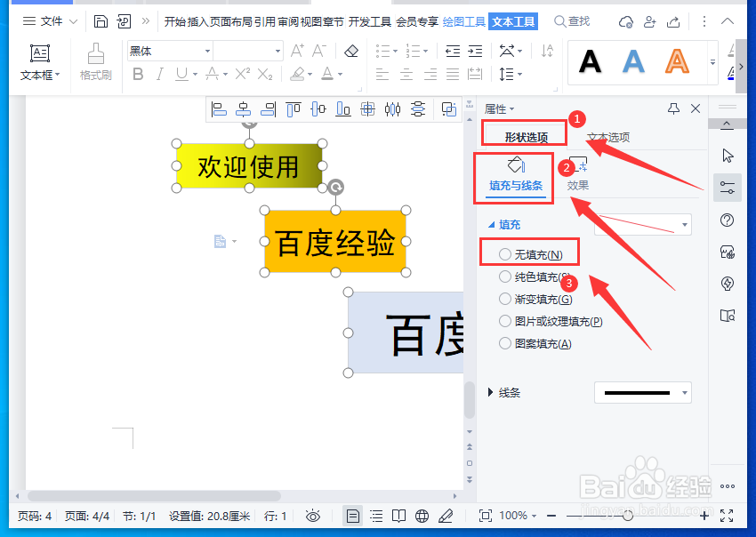The height and width of the screenshot is (537, 756).
Task: Apply blue WordArt style A
Action: tap(633, 61)
